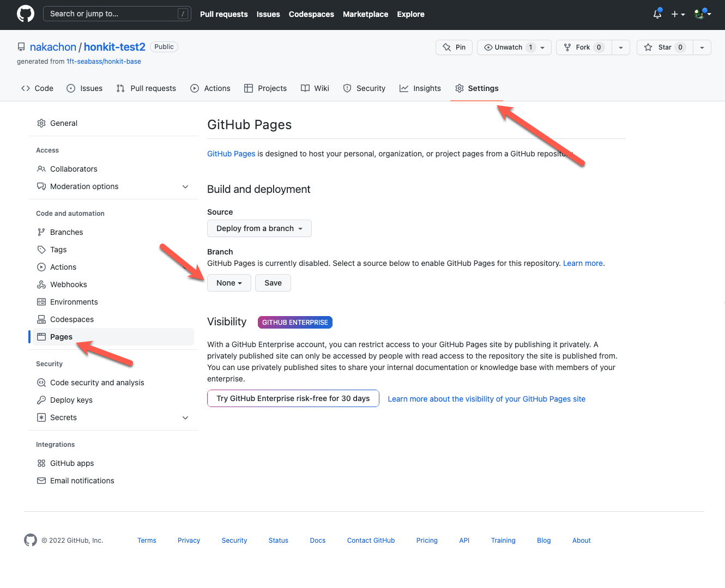The height and width of the screenshot is (588, 725).
Task: Expand the Secrets chevron
Action: (x=185, y=417)
